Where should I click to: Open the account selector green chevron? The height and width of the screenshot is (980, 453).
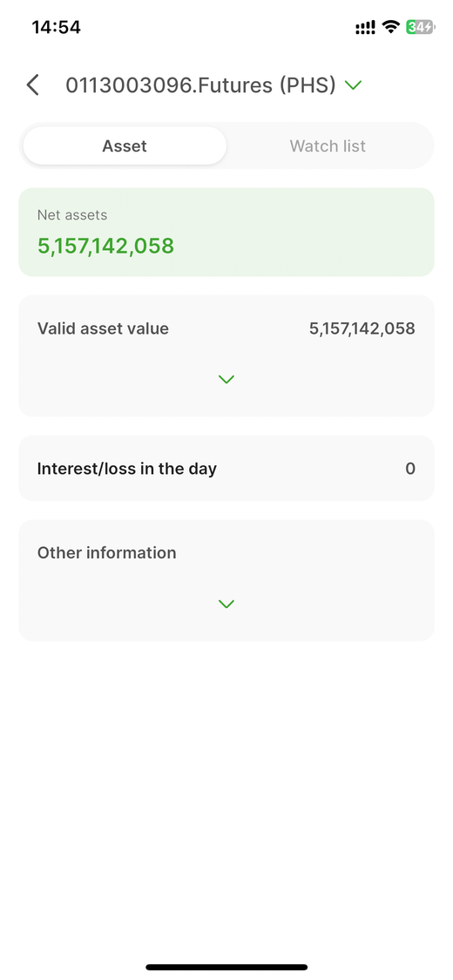(353, 85)
